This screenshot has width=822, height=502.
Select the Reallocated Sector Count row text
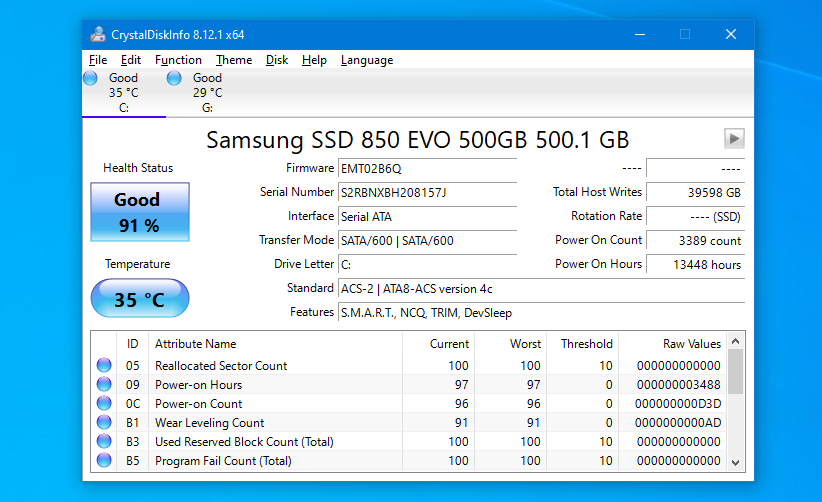pos(221,366)
